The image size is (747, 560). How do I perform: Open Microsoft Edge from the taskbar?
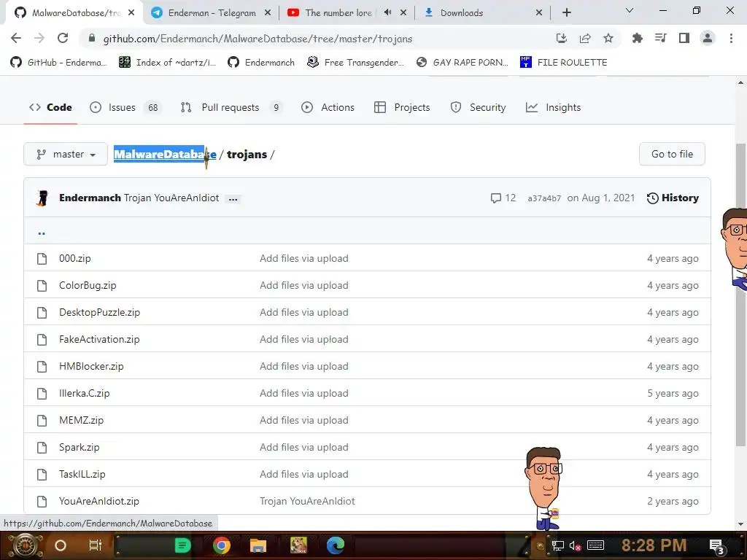click(336, 545)
